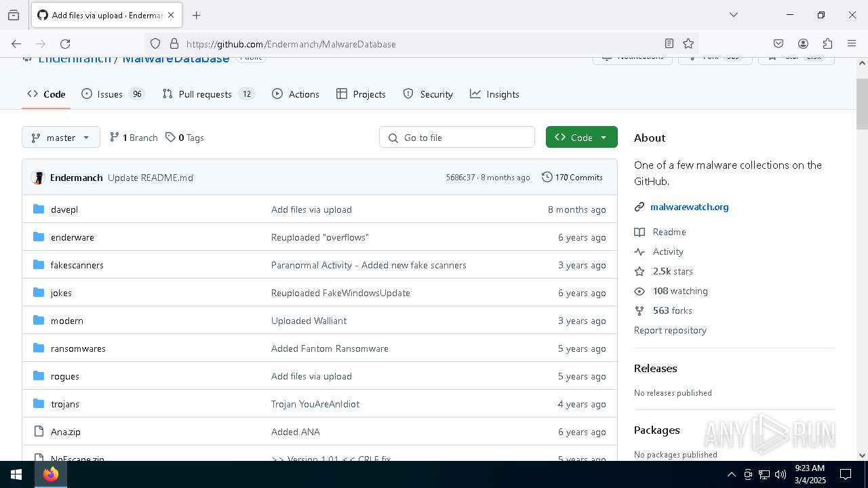Open 'Reuploaded "overflows"' commit link
Viewport: 868px width, 488px height.
click(320, 237)
